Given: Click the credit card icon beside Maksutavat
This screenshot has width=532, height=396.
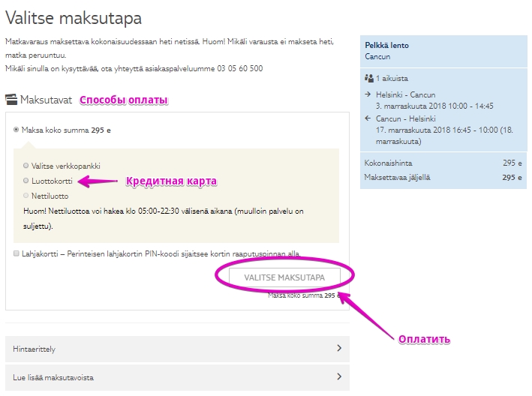Looking at the screenshot, I should 11,100.
